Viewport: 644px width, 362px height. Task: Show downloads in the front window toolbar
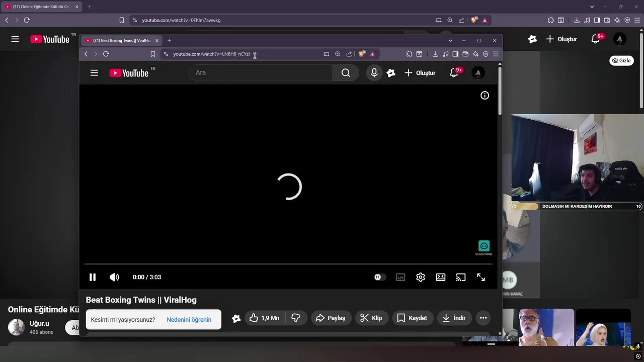tap(435, 54)
